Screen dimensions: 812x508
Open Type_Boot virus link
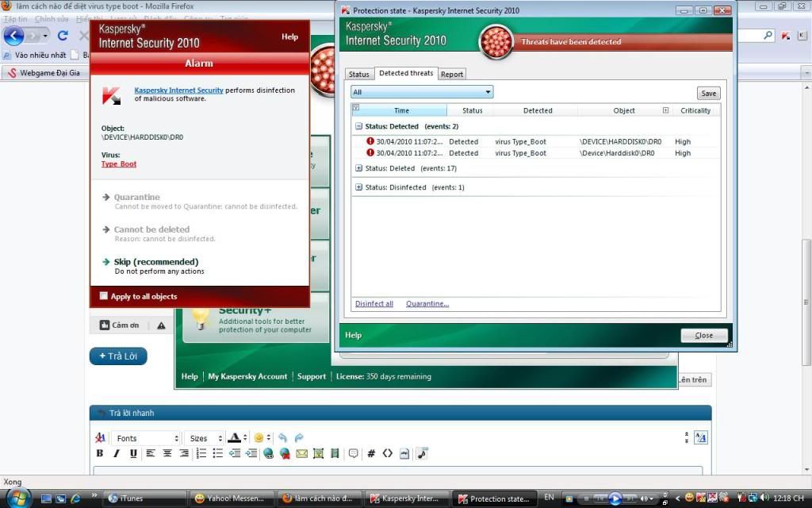(119, 164)
